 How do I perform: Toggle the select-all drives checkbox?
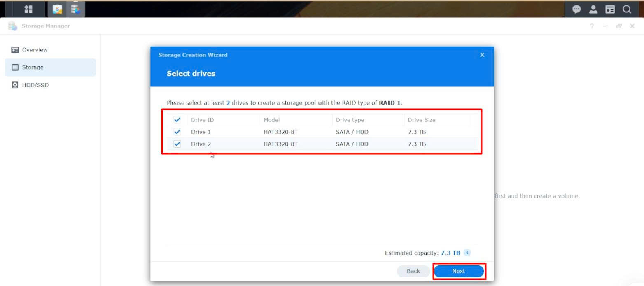177,120
